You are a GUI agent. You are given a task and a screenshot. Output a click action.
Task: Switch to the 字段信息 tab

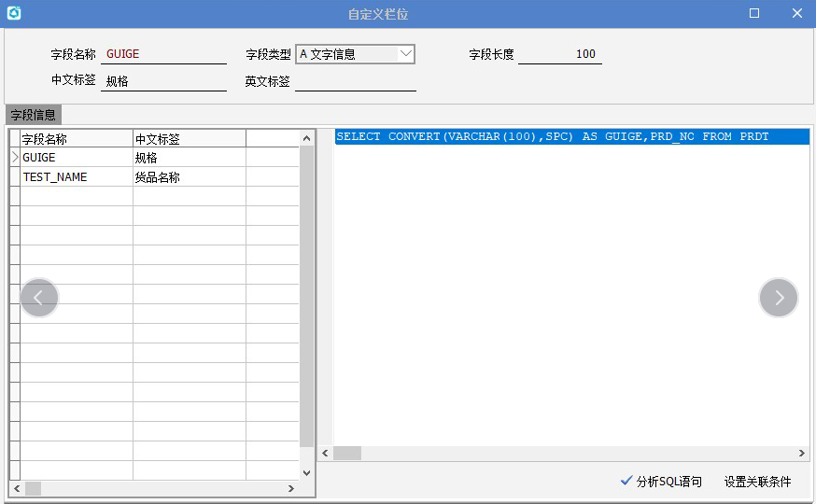33,115
